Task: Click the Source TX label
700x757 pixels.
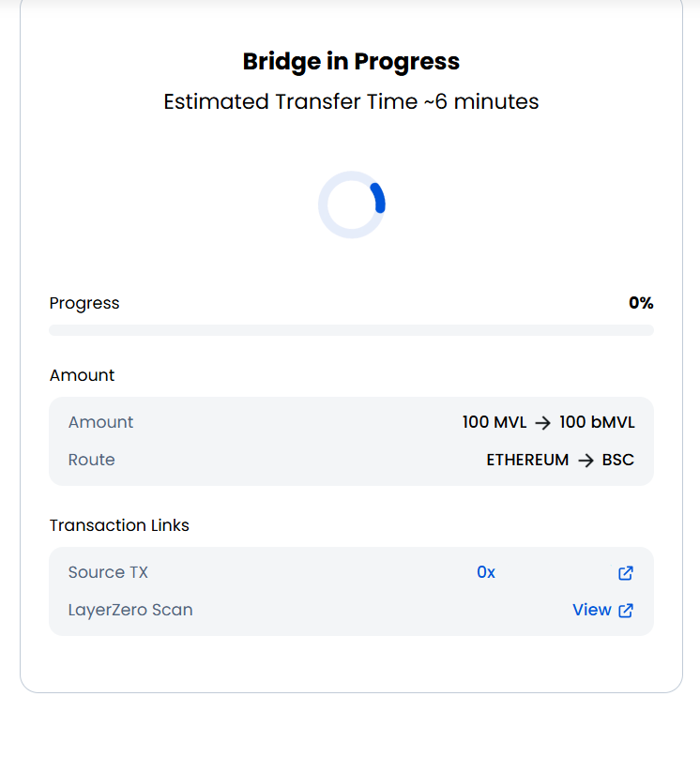Action: coord(108,572)
